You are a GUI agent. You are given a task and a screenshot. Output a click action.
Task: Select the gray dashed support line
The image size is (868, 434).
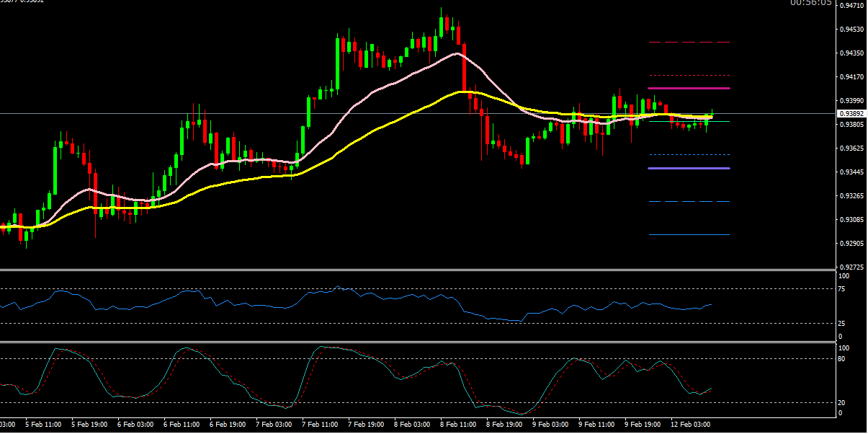coord(689,201)
